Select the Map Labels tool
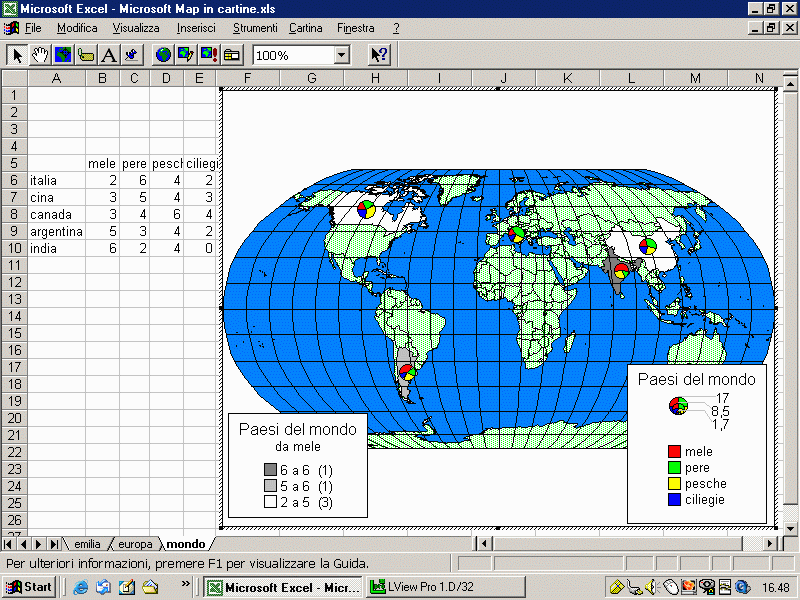The height and width of the screenshot is (600, 800). [86, 55]
